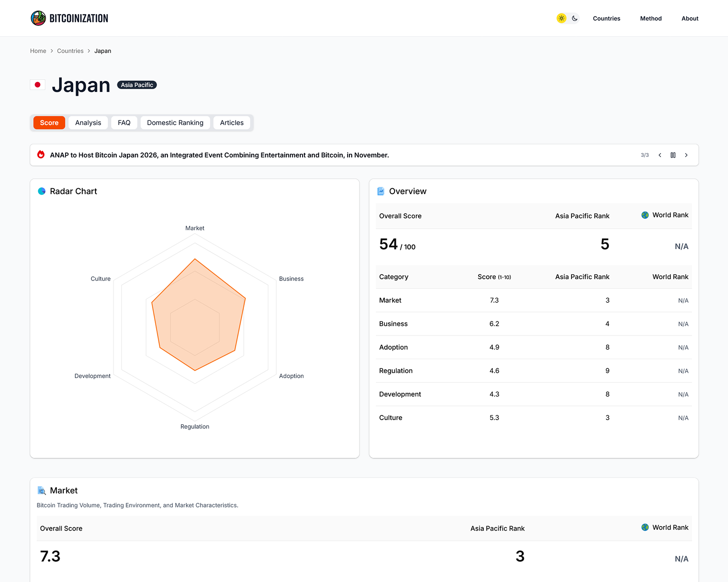Select the Business row in Overview table
The height and width of the screenshot is (582, 728).
click(534, 324)
